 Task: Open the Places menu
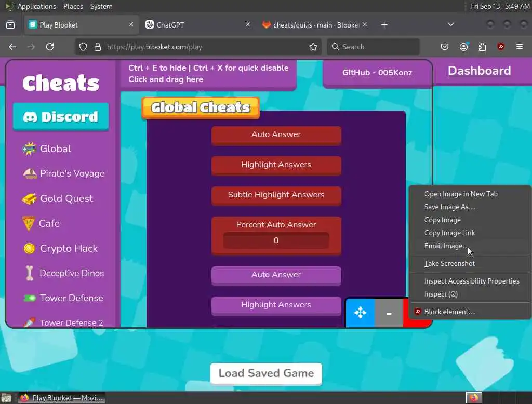73,6
